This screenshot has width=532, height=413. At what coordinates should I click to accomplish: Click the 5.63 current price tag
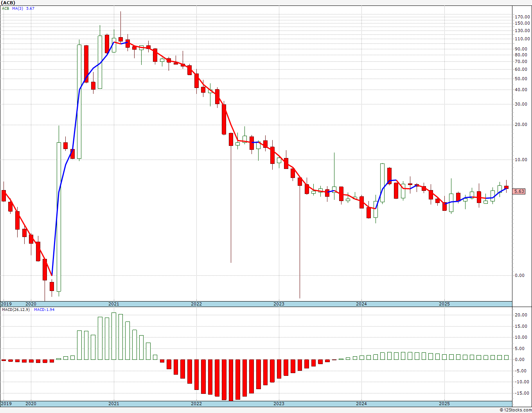(x=519, y=191)
